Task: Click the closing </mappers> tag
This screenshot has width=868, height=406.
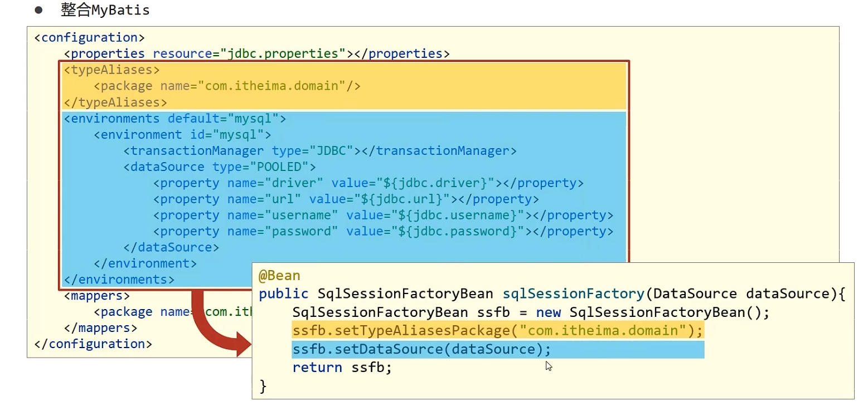Action: click(x=101, y=328)
